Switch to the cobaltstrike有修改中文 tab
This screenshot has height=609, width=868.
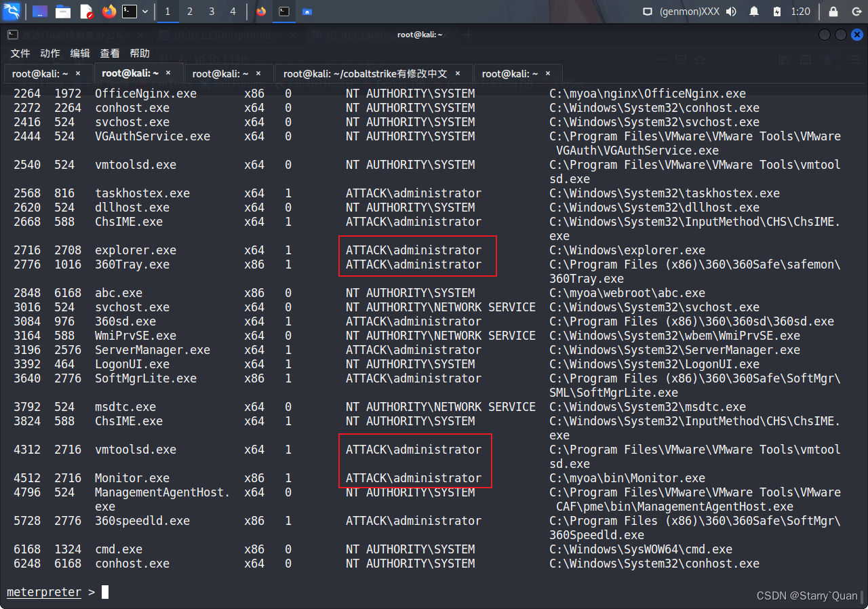coord(373,73)
